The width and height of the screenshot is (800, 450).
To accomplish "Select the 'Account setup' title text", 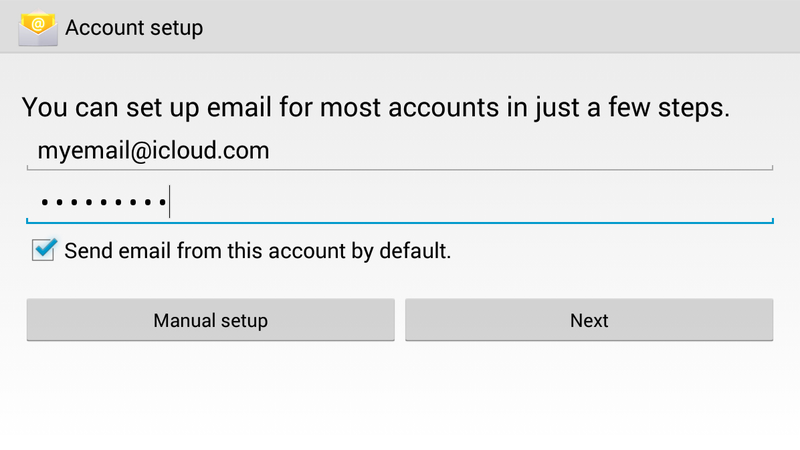I will (134, 28).
